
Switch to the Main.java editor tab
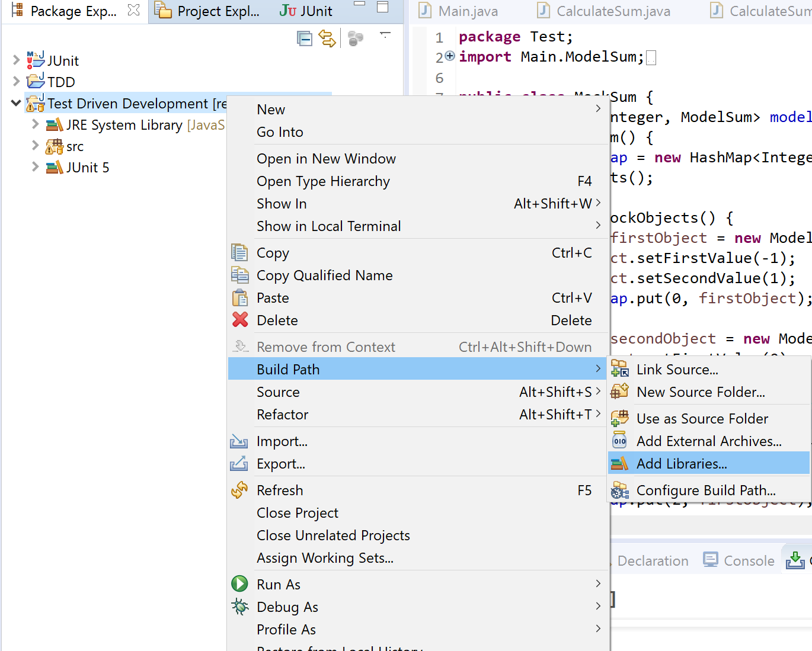point(467,11)
